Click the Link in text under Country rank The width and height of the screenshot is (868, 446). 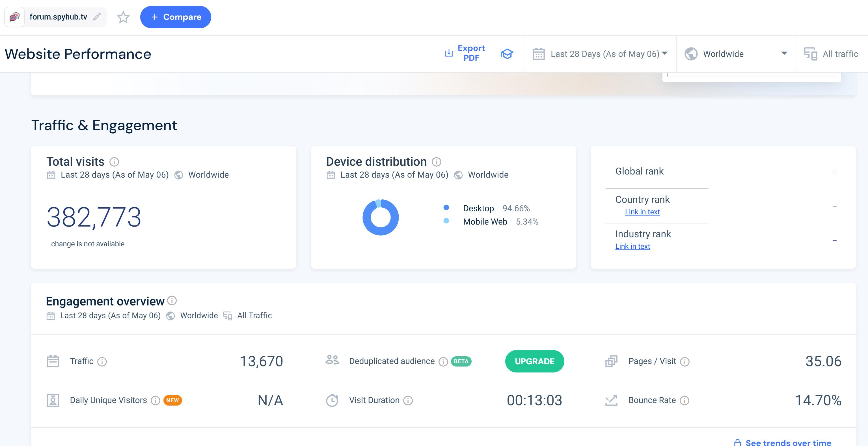click(642, 212)
